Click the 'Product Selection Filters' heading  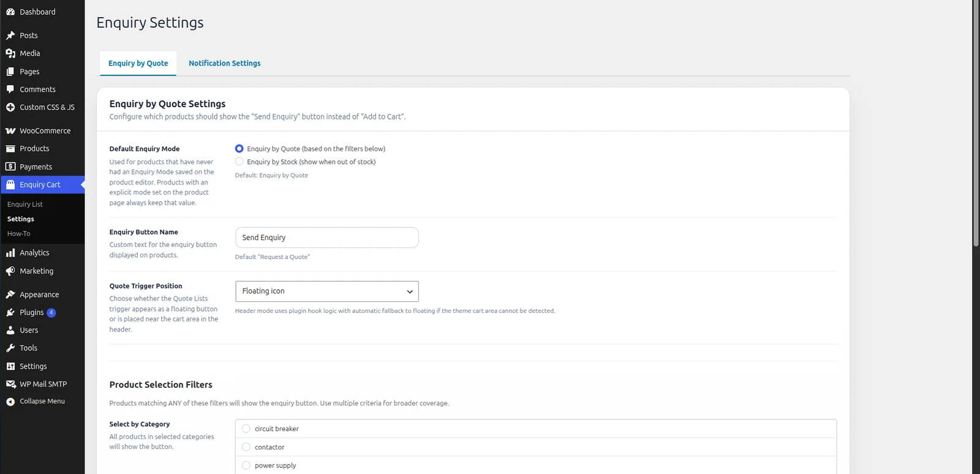point(161,385)
